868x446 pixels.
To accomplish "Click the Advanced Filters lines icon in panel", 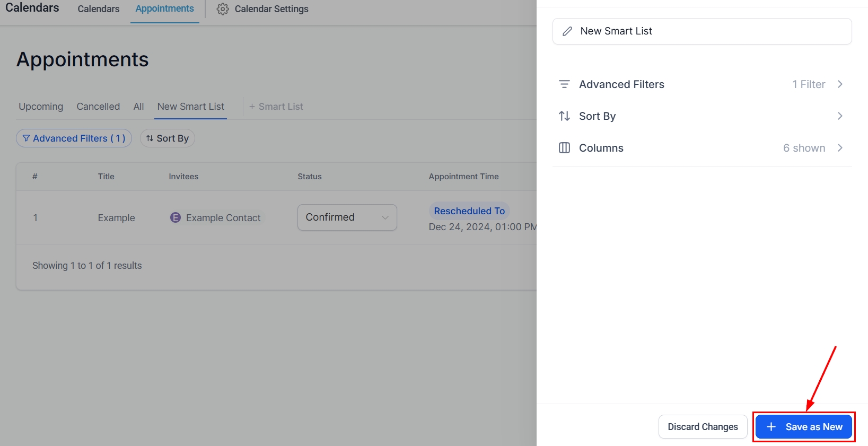I will pyautogui.click(x=564, y=84).
